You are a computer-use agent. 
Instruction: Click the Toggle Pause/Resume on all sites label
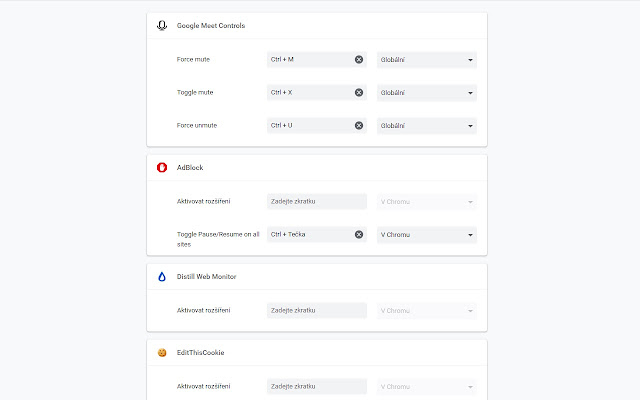point(218,240)
